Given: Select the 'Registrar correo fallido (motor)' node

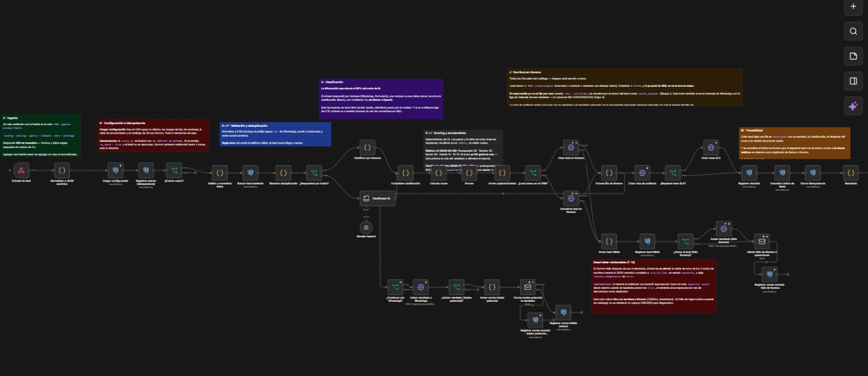Looking at the screenshot, I should click(563, 313).
